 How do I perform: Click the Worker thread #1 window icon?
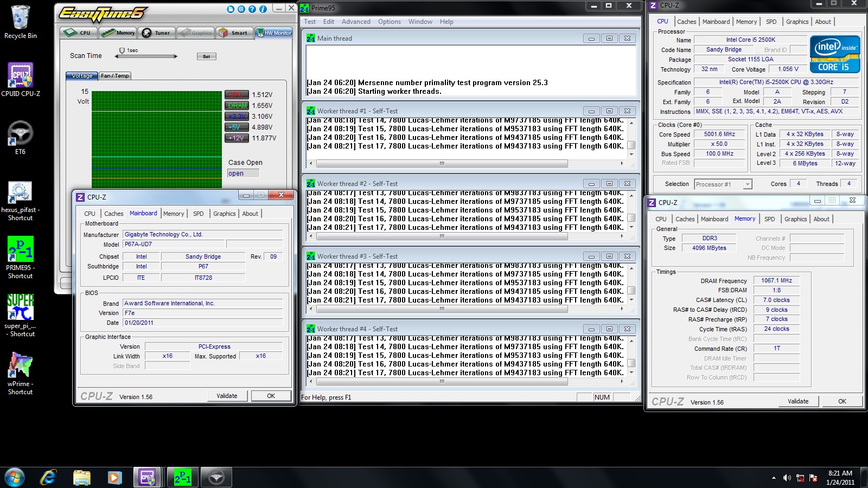[311, 111]
